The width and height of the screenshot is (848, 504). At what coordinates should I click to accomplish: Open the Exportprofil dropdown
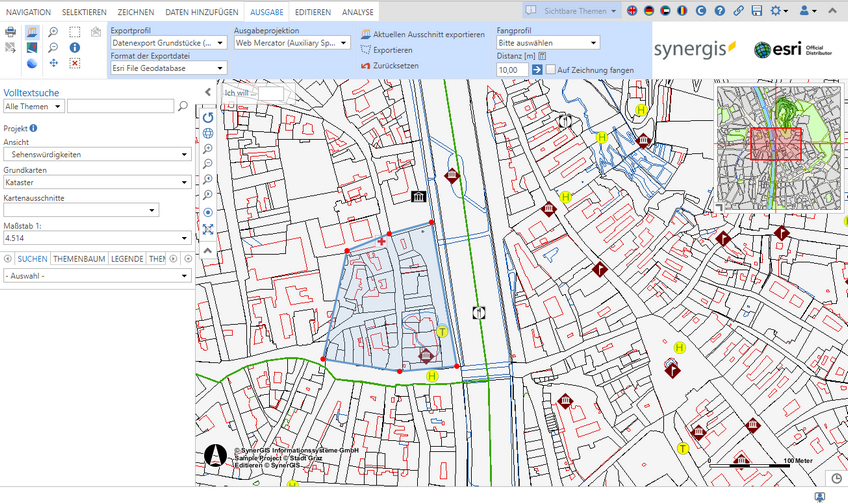pyautogui.click(x=168, y=44)
